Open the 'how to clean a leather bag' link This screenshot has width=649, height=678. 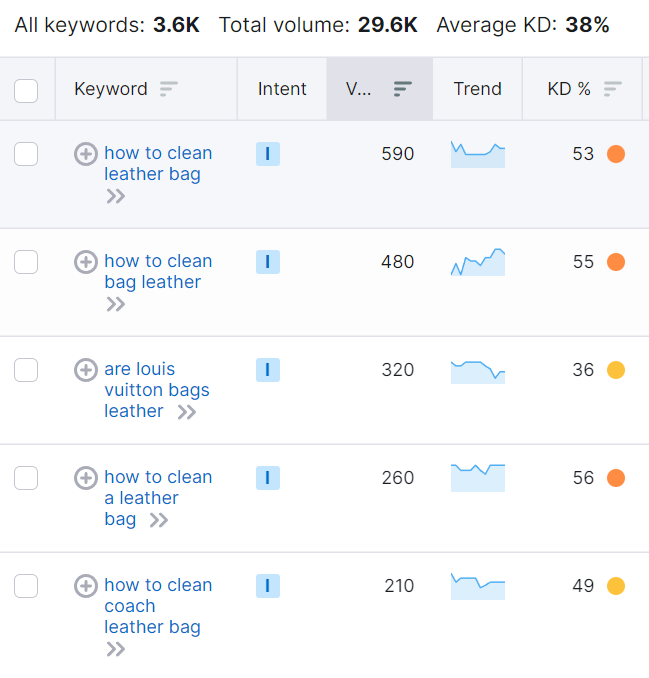pyautogui.click(x=157, y=487)
